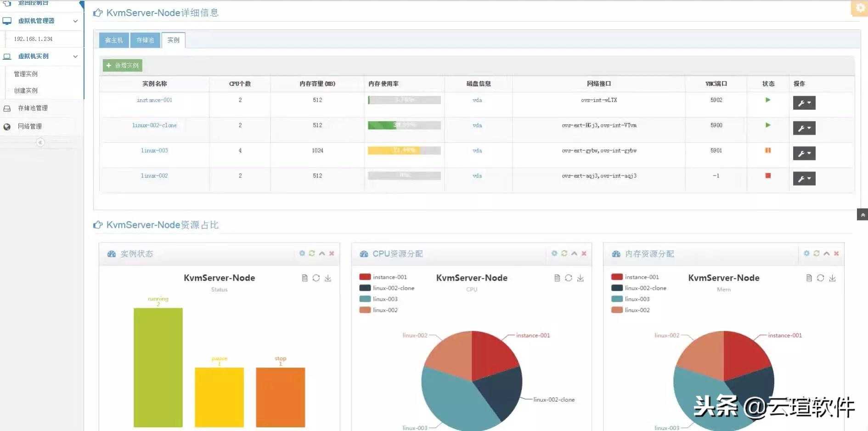Open the linux-002 instance link in table
The height and width of the screenshot is (431, 868).
[x=154, y=176]
